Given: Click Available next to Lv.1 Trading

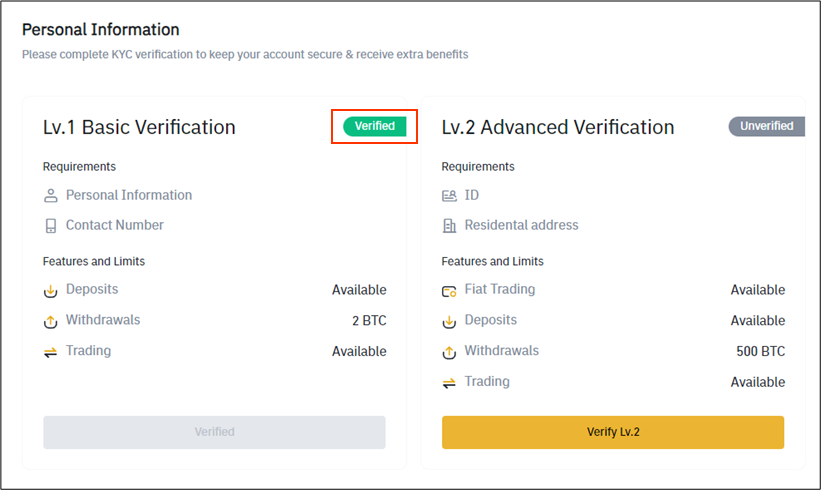Looking at the screenshot, I should 359,351.
